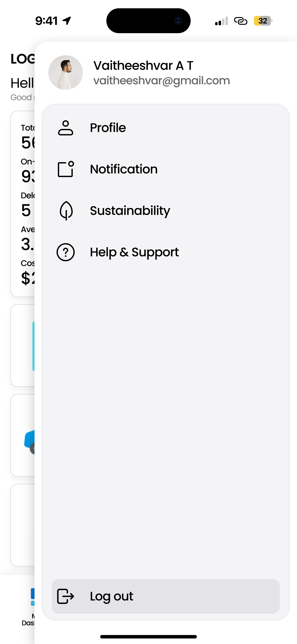Tap the Profile person icon
Image resolution: width=297 pixels, height=644 pixels.
[x=65, y=128]
